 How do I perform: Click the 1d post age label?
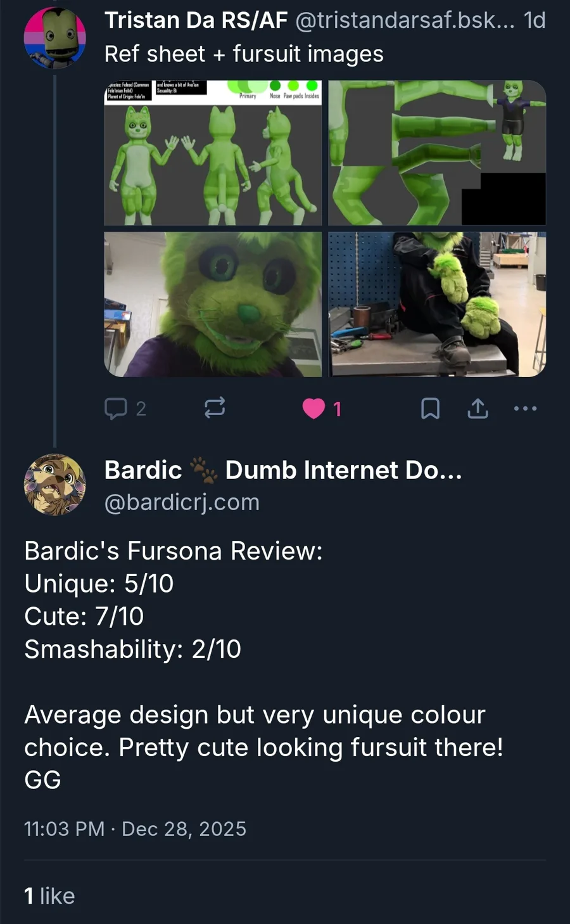point(535,20)
